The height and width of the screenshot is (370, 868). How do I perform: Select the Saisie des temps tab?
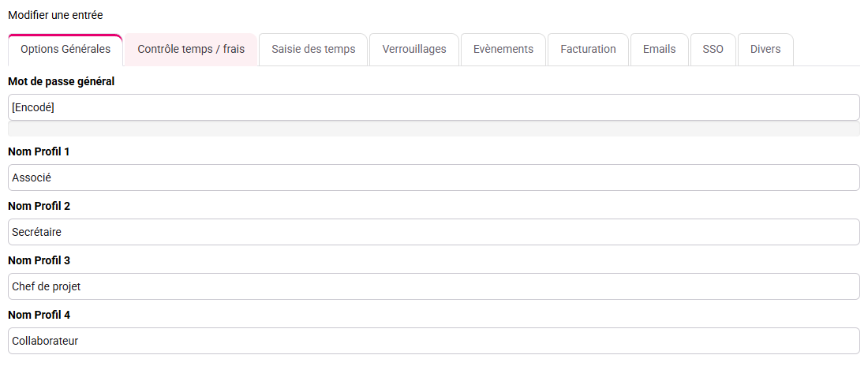[x=313, y=50]
